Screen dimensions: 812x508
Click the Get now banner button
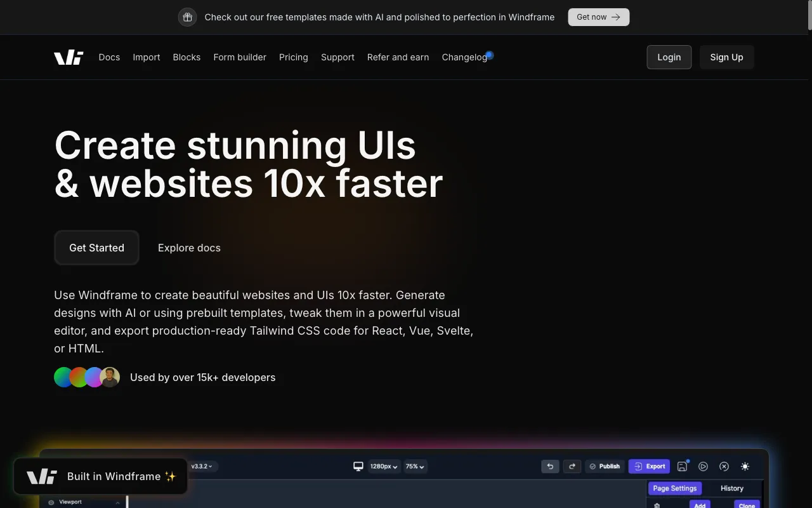pos(598,17)
